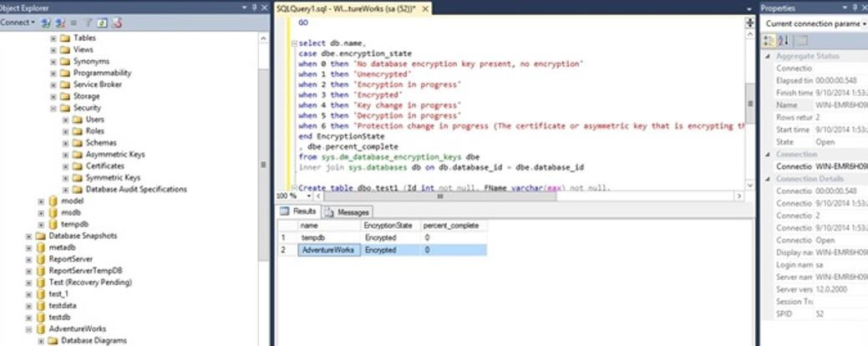This screenshot has width=868, height=346.
Task: Expand the Views folder node
Action: (x=53, y=50)
